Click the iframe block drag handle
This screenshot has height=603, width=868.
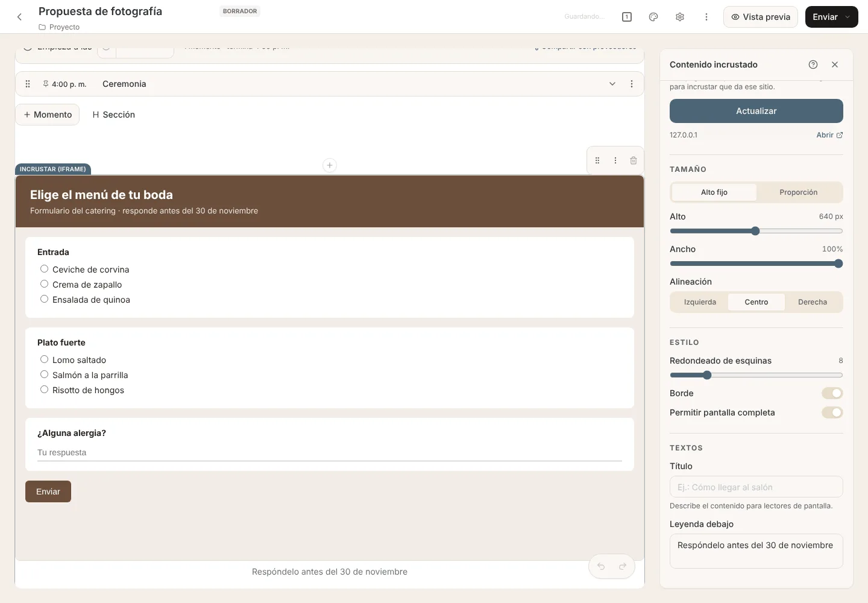pos(597,160)
